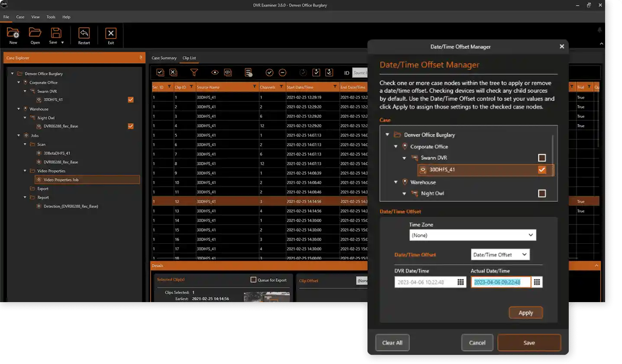
Task: Collapse Video Properties folder in Case Explorer
Action: tap(25, 171)
